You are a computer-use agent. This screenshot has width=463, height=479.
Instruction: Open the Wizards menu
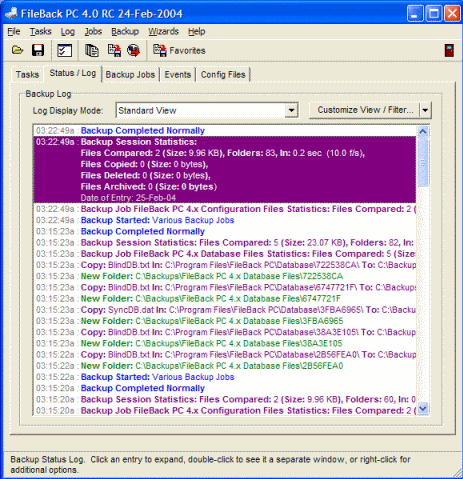tap(163, 32)
